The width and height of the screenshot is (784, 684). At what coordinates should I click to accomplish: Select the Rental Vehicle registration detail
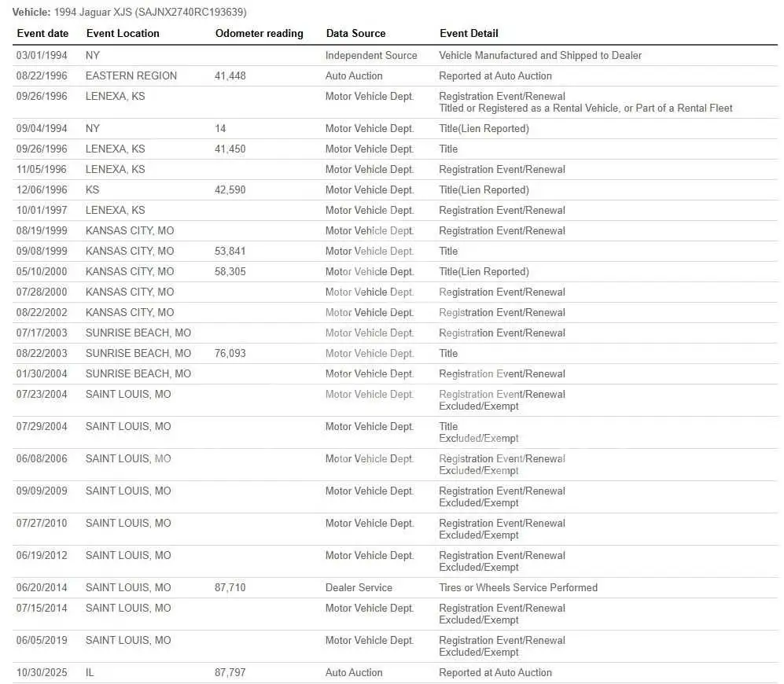tap(586, 108)
